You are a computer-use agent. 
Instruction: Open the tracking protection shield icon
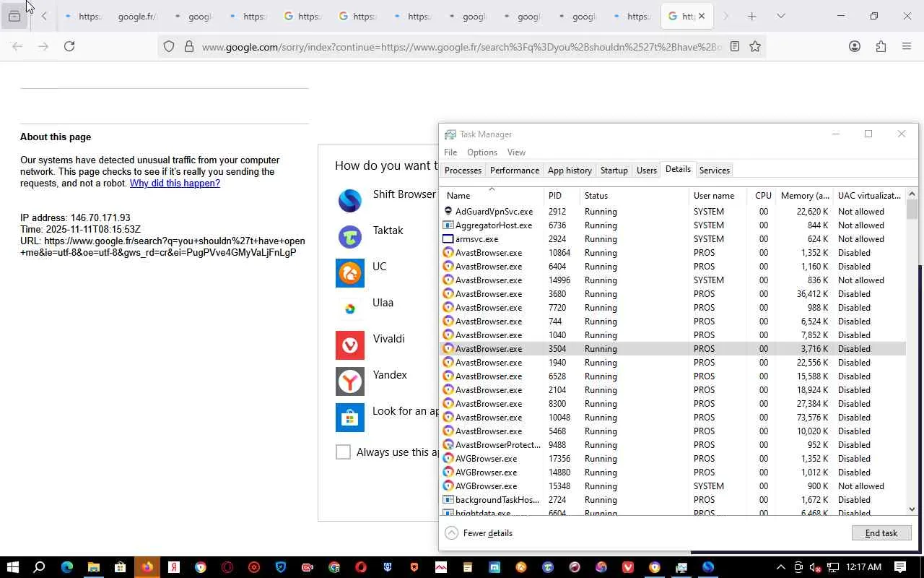[x=169, y=46]
